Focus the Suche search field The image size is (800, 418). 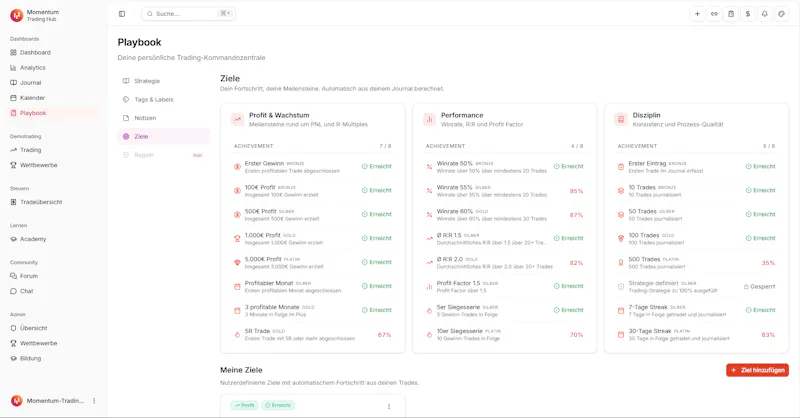(x=188, y=14)
